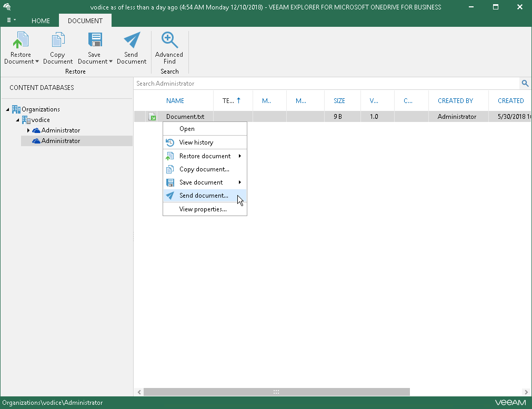
Task: Choose Save document in context menu
Action: [x=205, y=182]
